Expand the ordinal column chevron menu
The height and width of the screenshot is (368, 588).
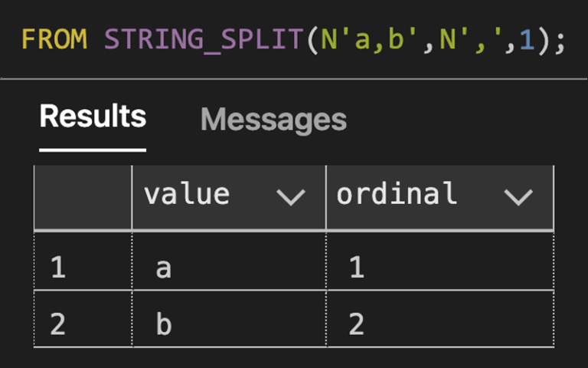tap(518, 197)
